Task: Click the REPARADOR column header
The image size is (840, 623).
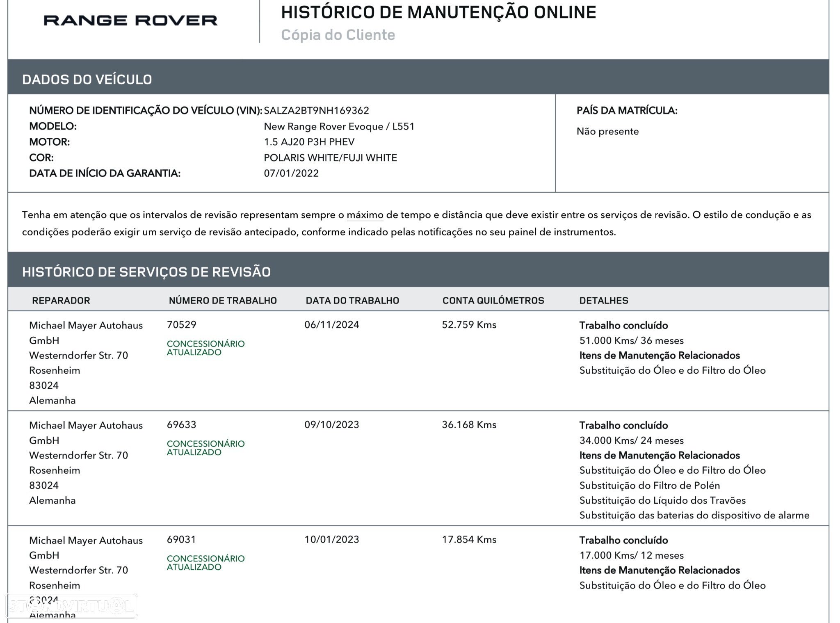Action: tap(61, 300)
